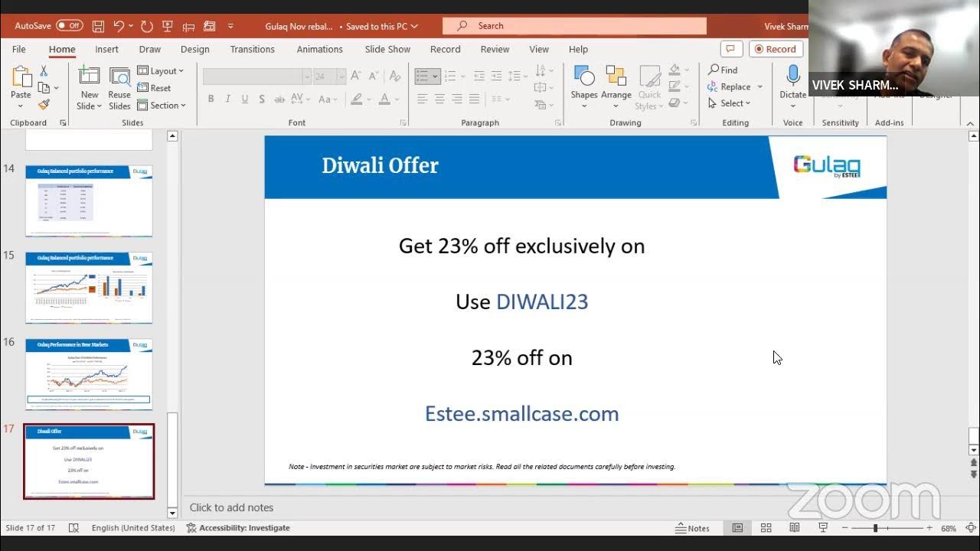Clear all formatting icon
Image resolution: width=980 pixels, height=551 pixels.
click(395, 77)
